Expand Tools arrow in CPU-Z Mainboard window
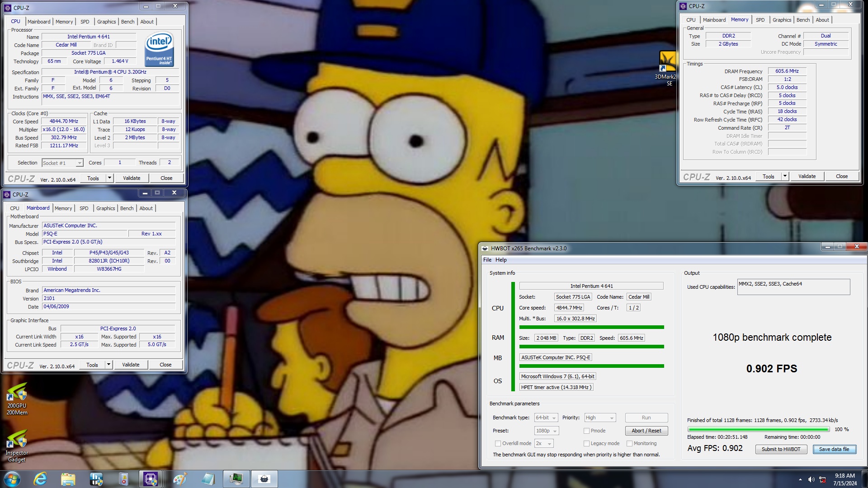Image resolution: width=868 pixels, height=488 pixels. 108,365
